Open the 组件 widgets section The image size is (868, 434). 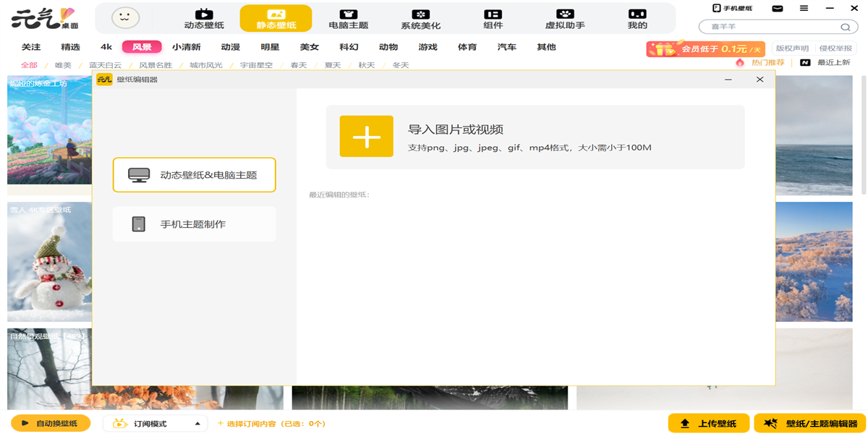click(x=493, y=17)
